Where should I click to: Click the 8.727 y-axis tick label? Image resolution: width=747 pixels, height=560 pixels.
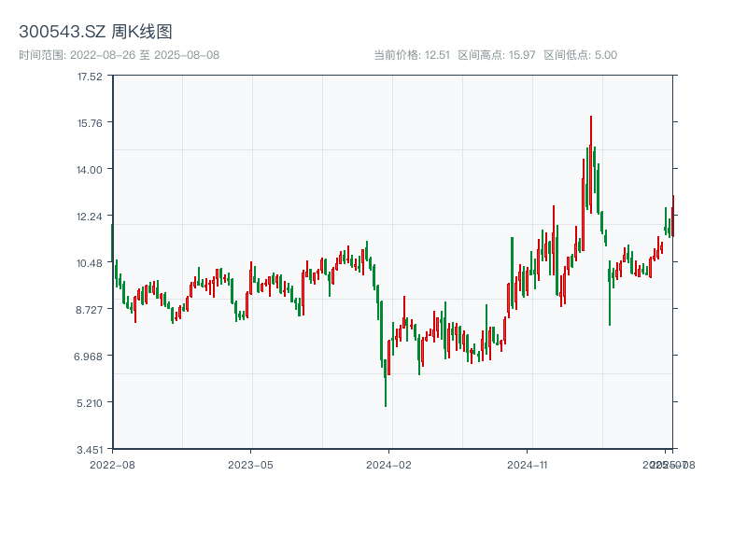coord(90,309)
